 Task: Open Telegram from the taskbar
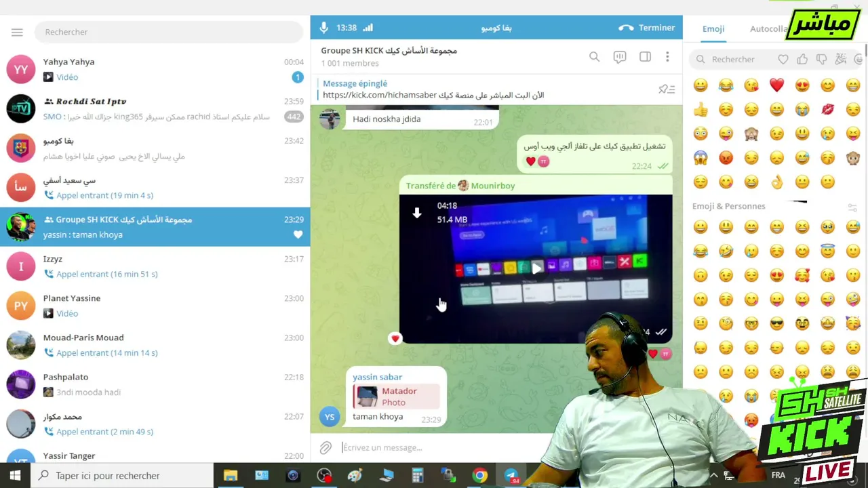[511, 476]
